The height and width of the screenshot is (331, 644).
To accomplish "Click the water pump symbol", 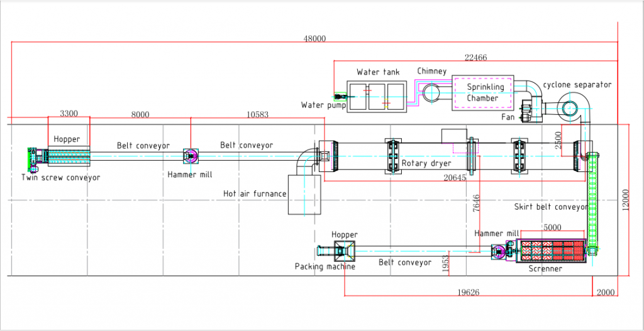I will click(341, 96).
